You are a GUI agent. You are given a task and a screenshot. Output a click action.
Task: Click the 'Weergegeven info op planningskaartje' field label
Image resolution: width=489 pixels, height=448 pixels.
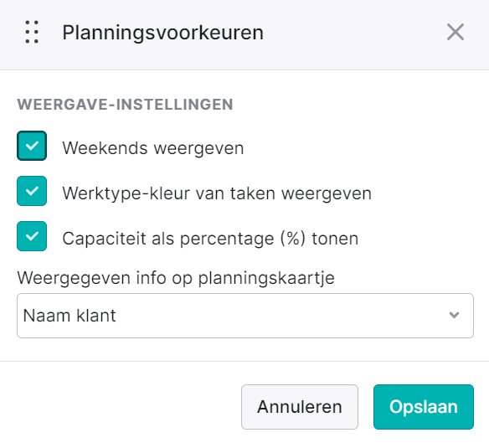pyautogui.click(x=176, y=278)
